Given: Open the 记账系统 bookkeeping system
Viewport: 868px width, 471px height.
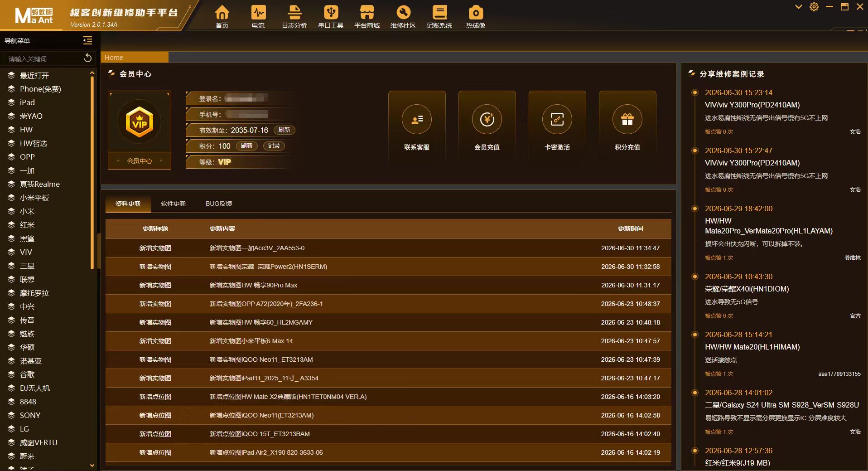Looking at the screenshot, I should (439, 17).
